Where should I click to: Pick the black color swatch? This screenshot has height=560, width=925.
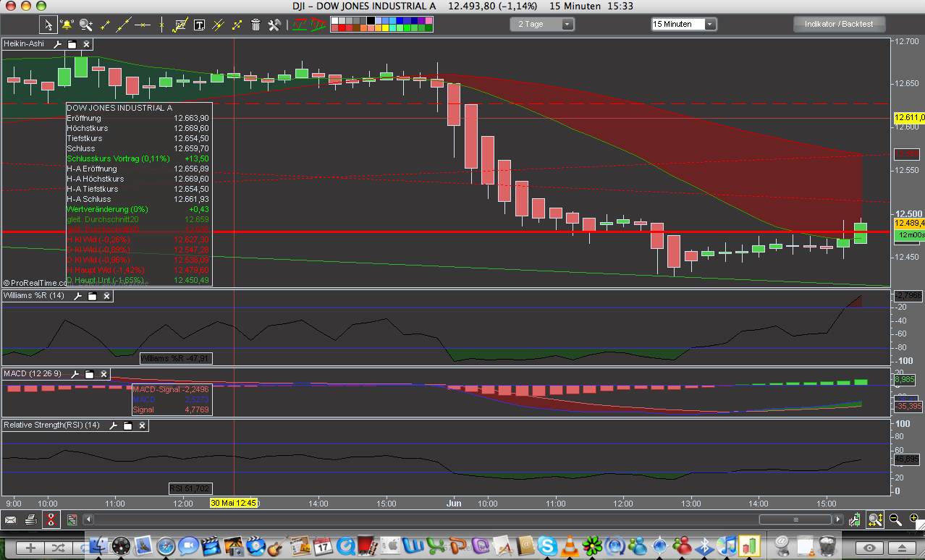(370, 20)
